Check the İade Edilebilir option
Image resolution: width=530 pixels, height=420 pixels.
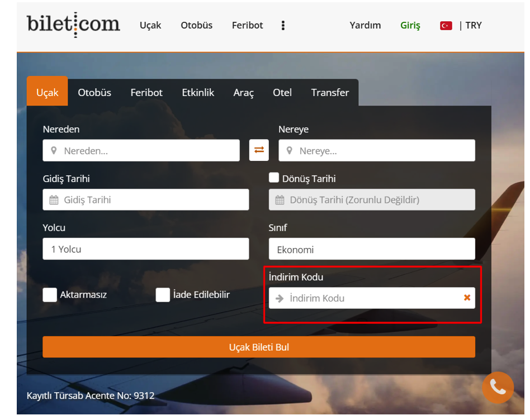click(163, 295)
